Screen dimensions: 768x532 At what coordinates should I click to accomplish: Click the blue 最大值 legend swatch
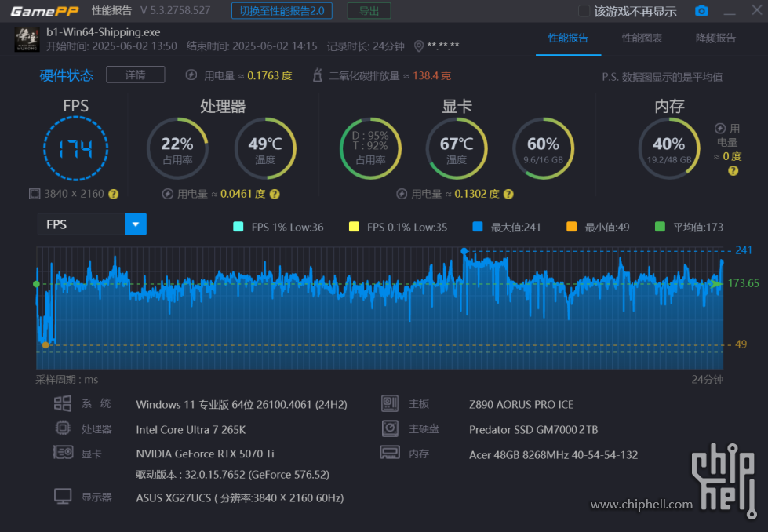478,227
